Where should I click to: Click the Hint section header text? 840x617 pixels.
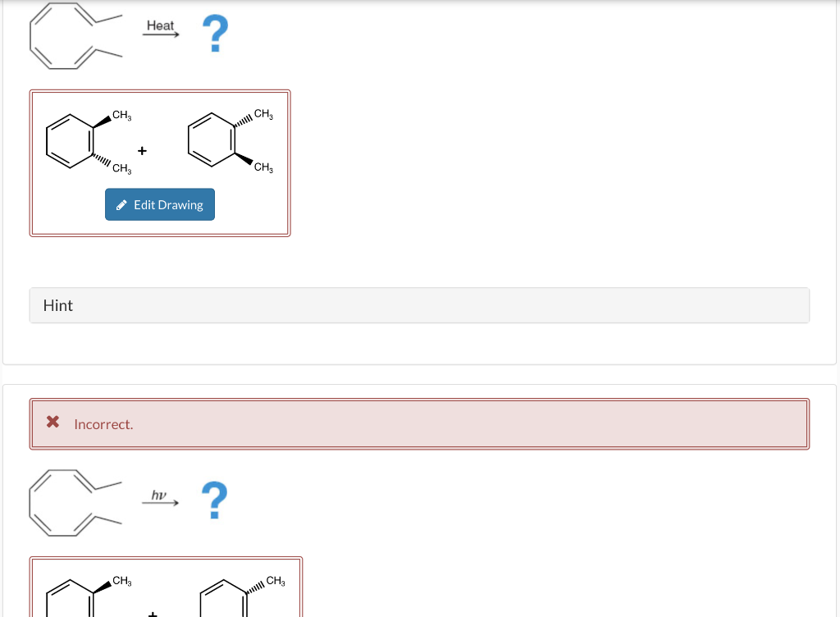(x=57, y=304)
